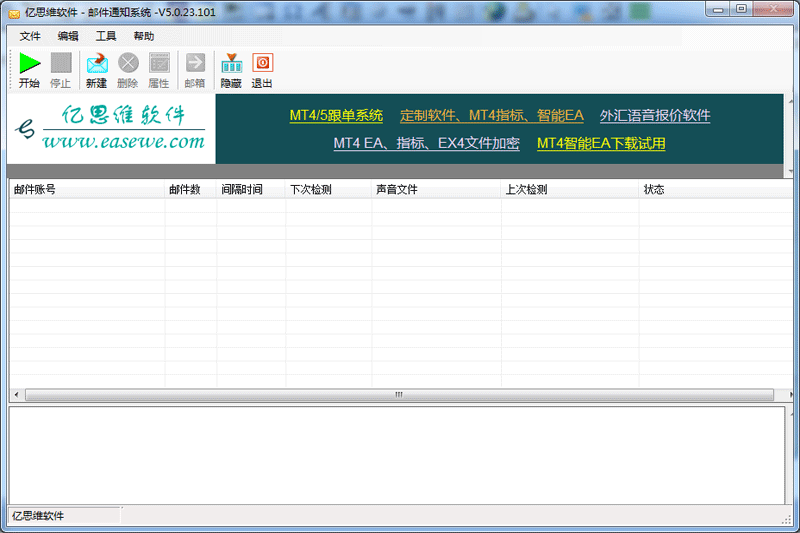Open the 编辑 (Edit) menu

(x=68, y=36)
